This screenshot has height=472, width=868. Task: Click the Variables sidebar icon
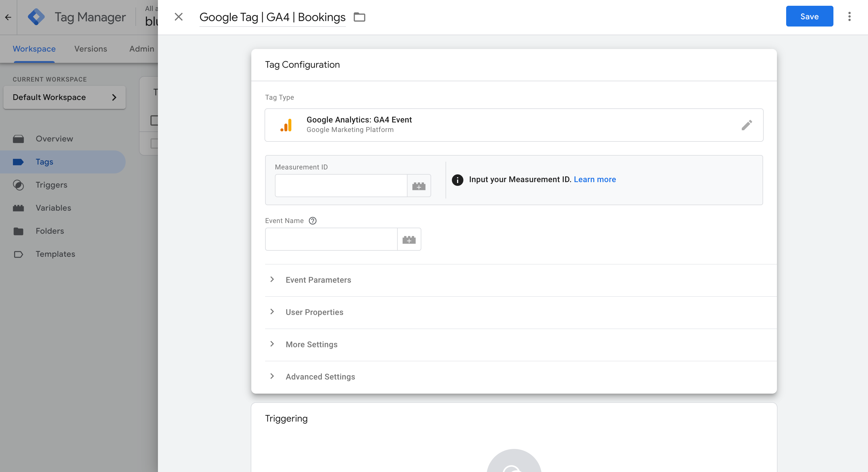pyautogui.click(x=18, y=208)
